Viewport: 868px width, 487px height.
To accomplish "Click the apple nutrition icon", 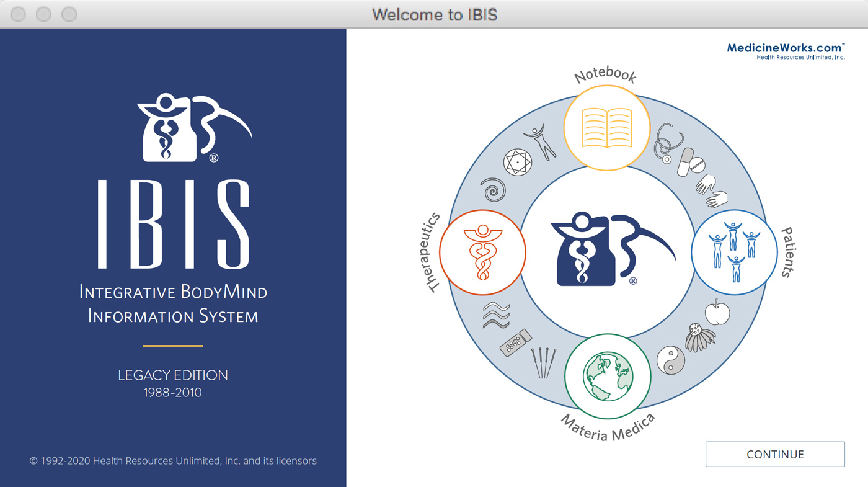I will [717, 311].
